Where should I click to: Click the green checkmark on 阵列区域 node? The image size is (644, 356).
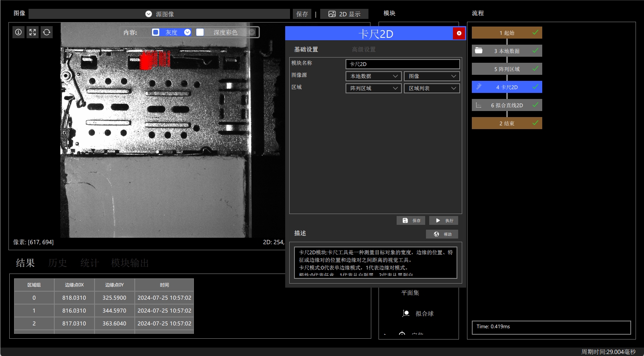coord(535,68)
